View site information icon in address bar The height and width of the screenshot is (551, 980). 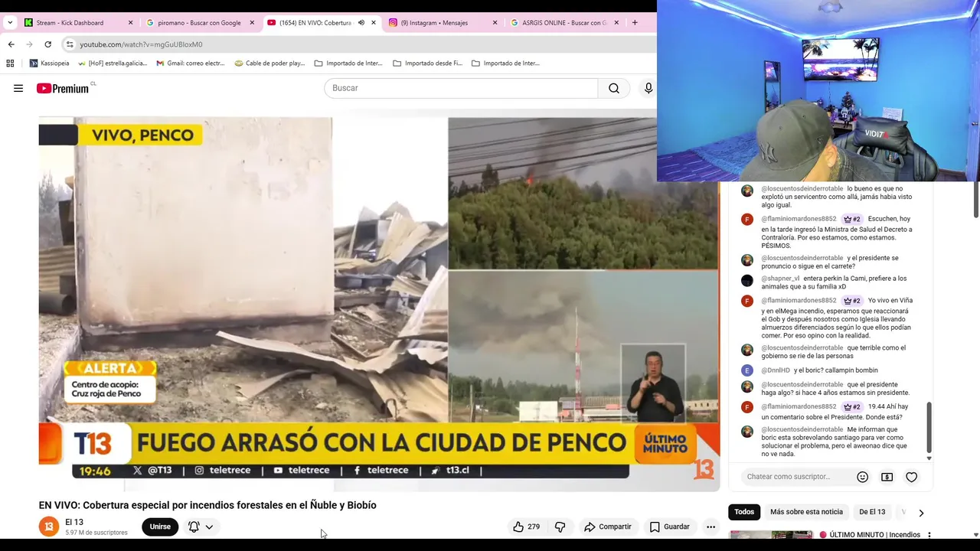click(70, 44)
